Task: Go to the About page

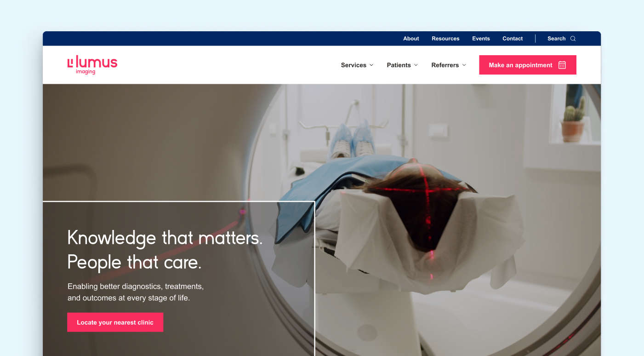Action: coord(411,39)
